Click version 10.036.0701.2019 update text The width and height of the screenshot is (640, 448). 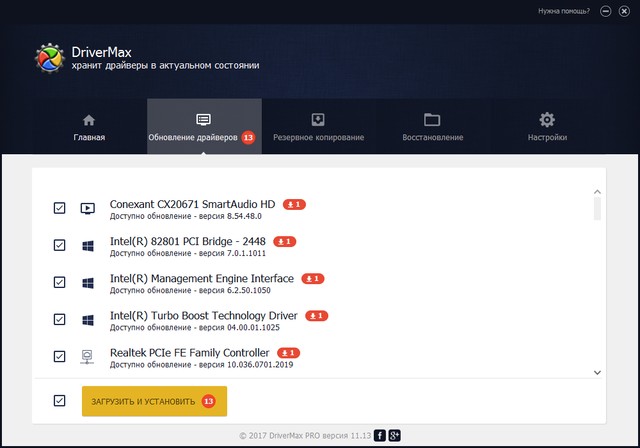click(201, 365)
